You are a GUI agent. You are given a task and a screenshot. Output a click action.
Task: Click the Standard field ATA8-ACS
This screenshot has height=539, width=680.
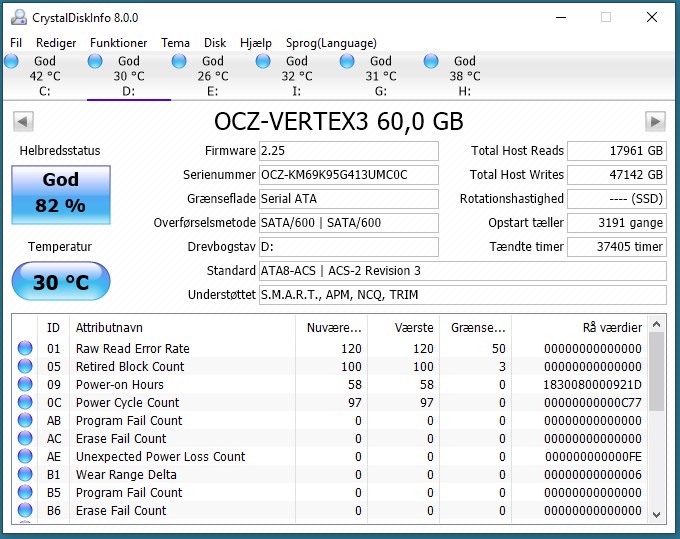[463, 271]
